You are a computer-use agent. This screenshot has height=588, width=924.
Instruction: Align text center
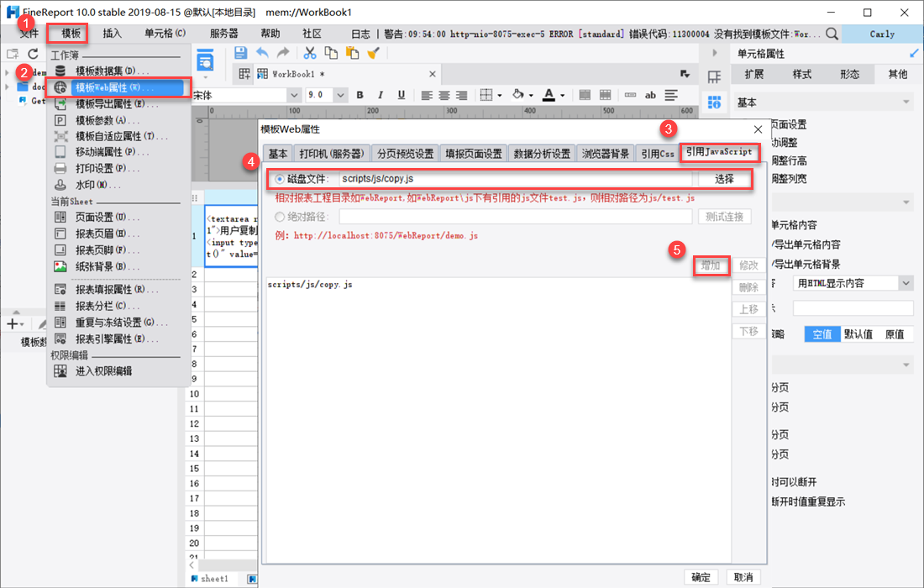444,95
